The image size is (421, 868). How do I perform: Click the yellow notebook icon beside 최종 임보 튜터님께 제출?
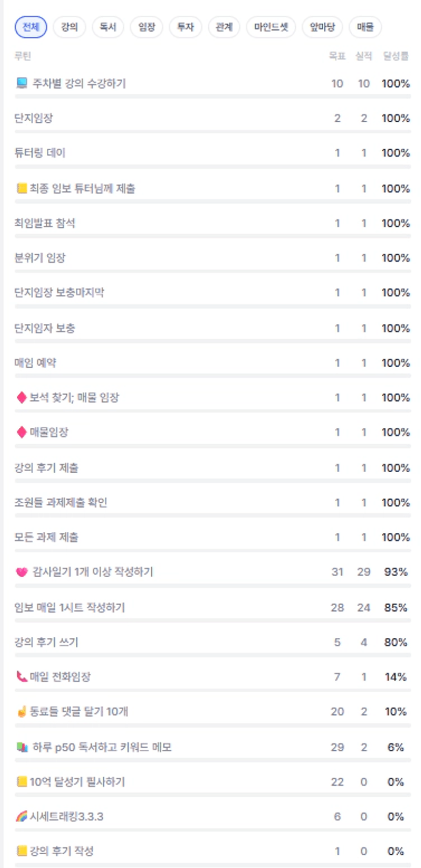(21, 188)
